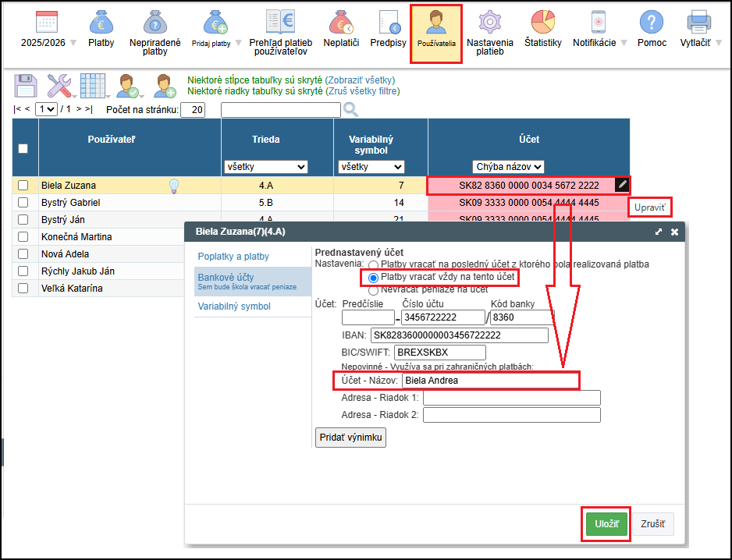Viewport: 732px width, 560px height.
Task: Click the save floppy disk icon
Action: (26, 85)
